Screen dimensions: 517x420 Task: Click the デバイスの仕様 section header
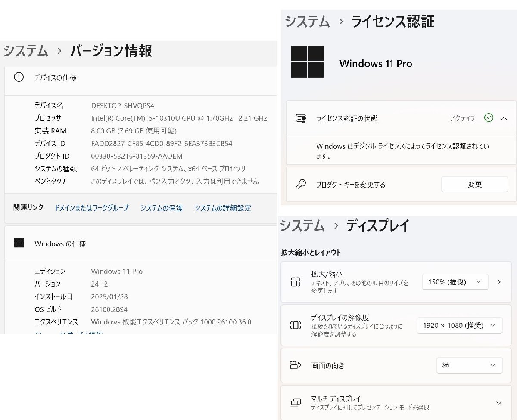click(x=56, y=78)
